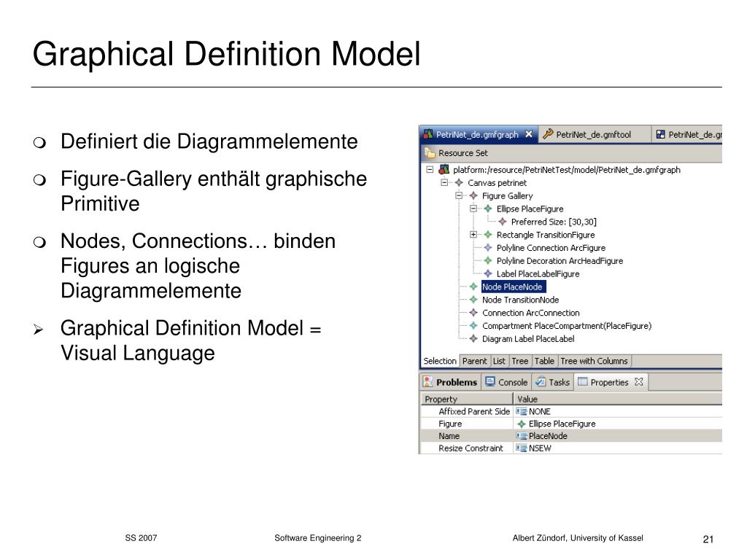Collapse the Figure Gallery node

(459, 195)
